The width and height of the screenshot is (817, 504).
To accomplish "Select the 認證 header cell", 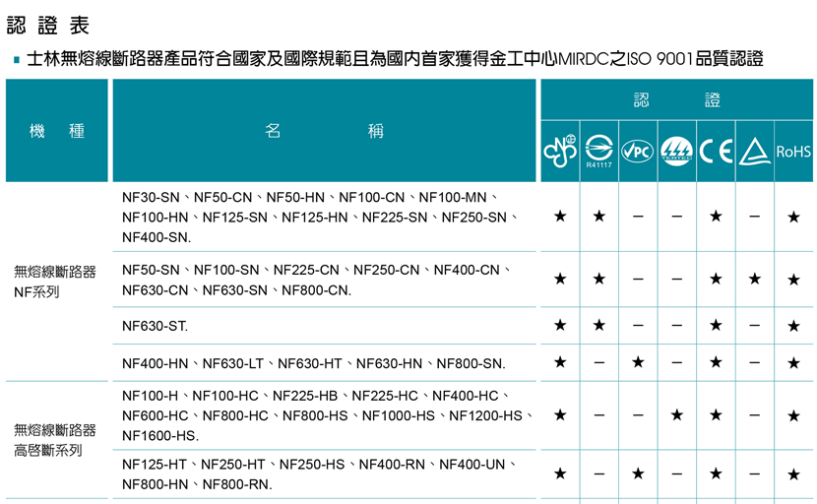I will pyautogui.click(x=677, y=99).
